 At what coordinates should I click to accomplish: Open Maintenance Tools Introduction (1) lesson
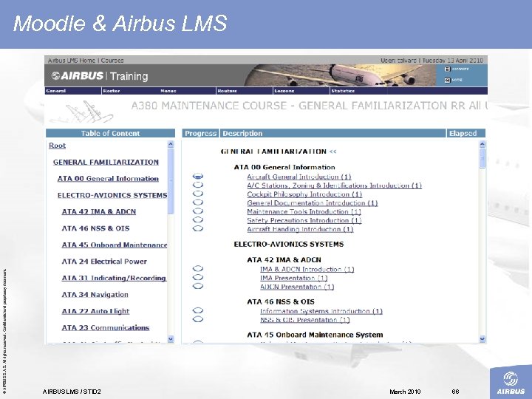(304, 212)
